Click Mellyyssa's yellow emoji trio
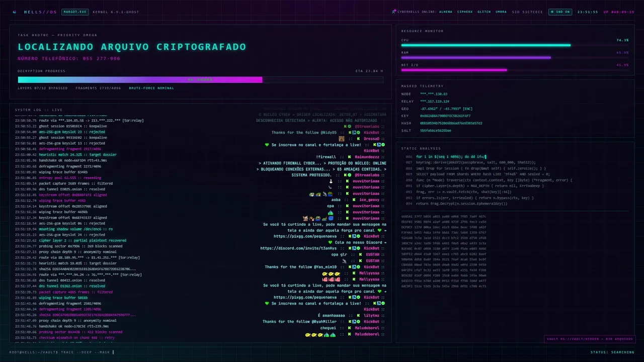Screen dimensions: 644x362 point(331,274)
